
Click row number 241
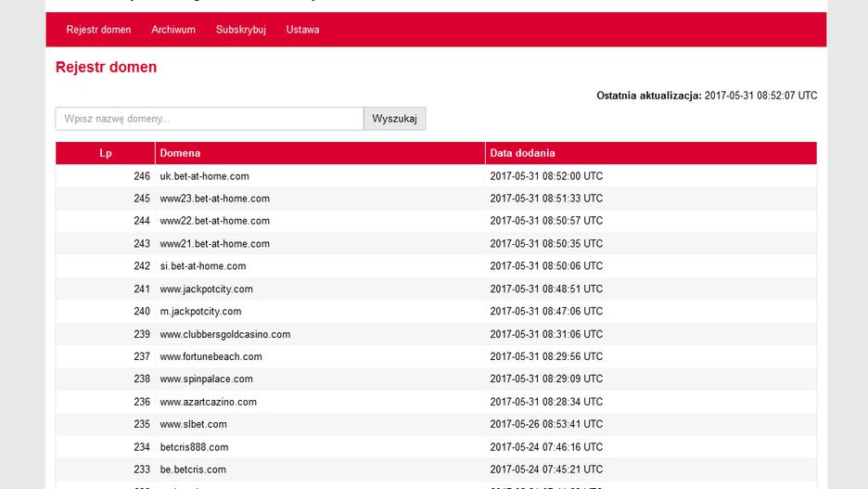tap(142, 290)
